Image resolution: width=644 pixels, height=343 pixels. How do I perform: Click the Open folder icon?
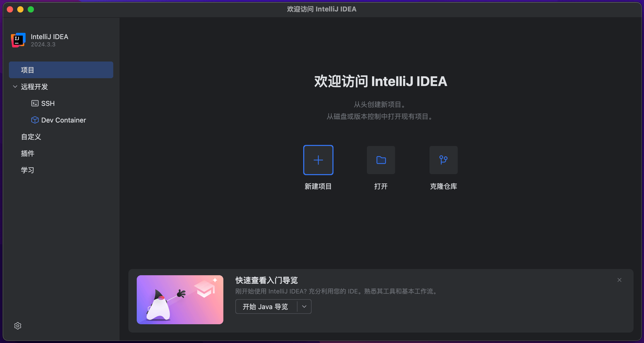(381, 160)
